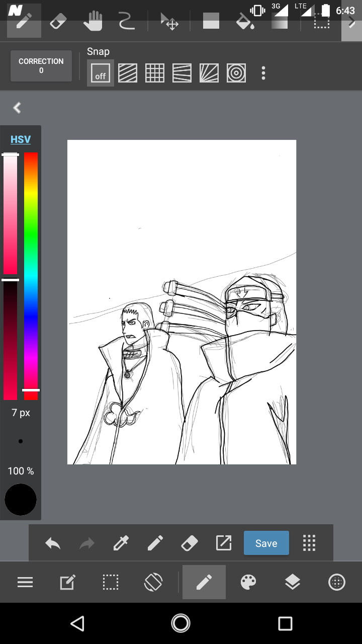This screenshot has width=362, height=644.
Task: Click the Save button
Action: click(x=266, y=543)
